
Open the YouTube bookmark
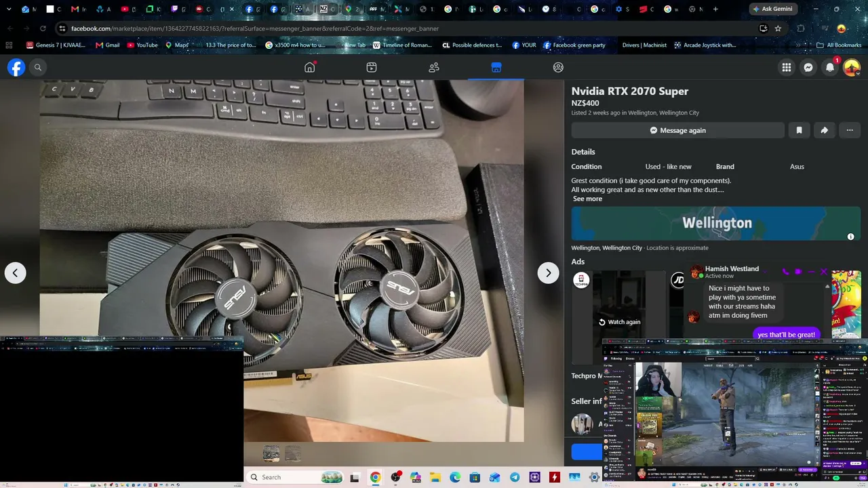point(142,45)
